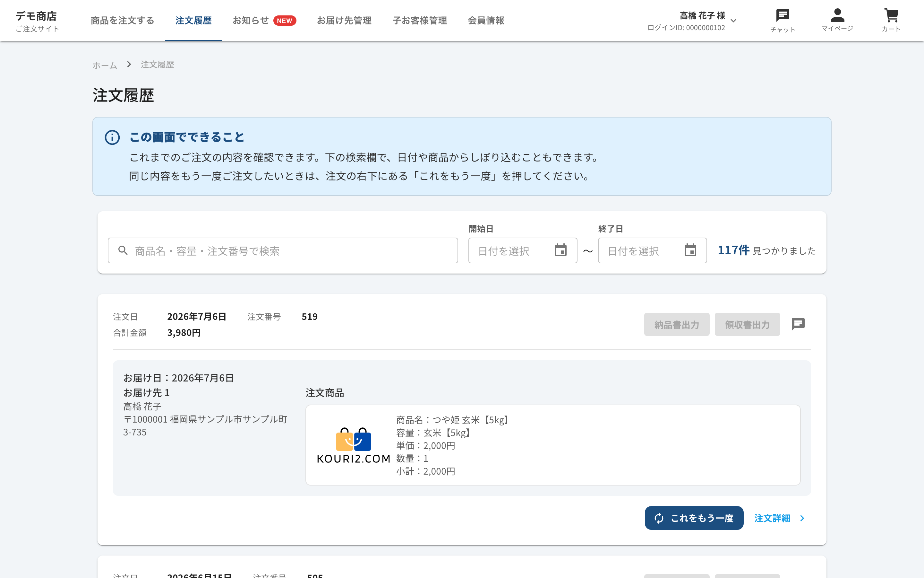Open 注文詳細 link for order 519
Viewport: 924px width, 578px height.
(x=772, y=518)
